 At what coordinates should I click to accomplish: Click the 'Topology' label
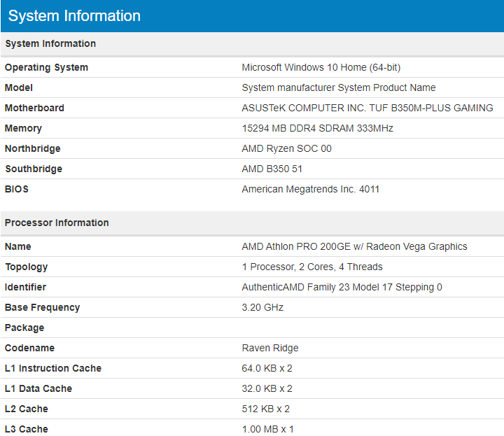(x=27, y=267)
